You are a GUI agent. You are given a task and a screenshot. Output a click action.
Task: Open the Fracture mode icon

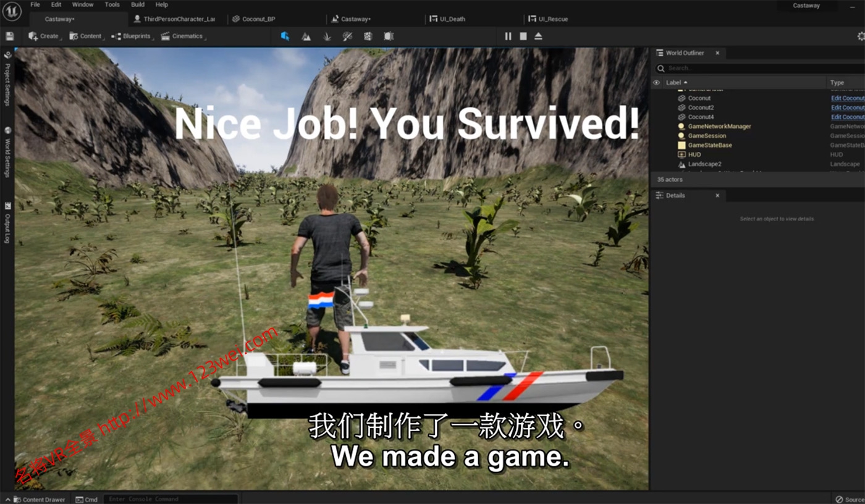[368, 36]
